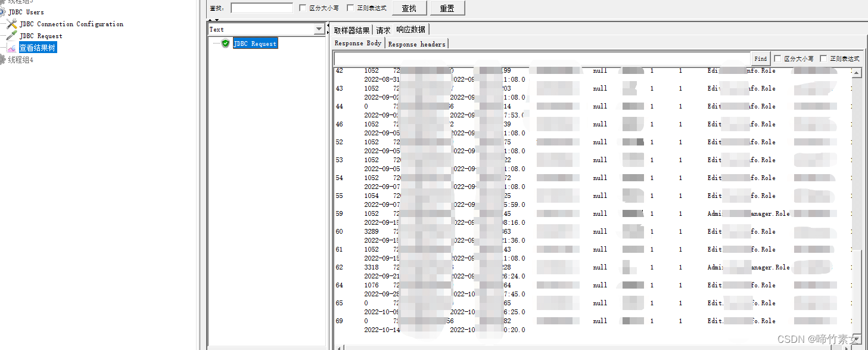
Task: Select the JDBC Request sampler result entry
Action: coord(255,43)
